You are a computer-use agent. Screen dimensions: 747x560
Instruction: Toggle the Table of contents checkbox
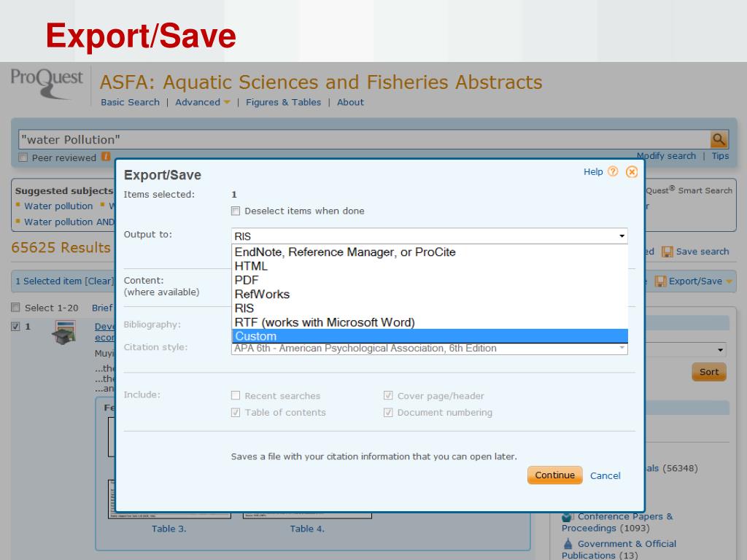[236, 413]
